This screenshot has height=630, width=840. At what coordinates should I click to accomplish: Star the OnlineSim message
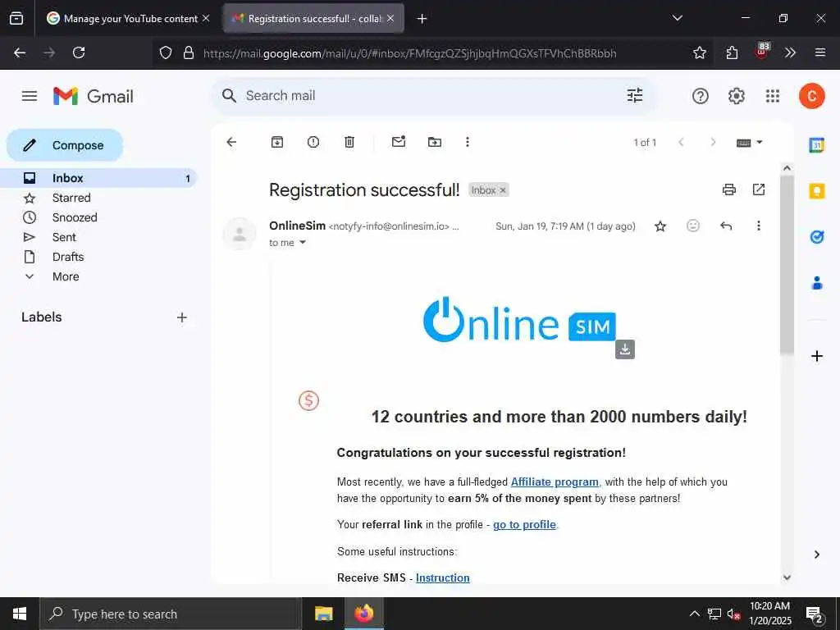tap(660, 226)
